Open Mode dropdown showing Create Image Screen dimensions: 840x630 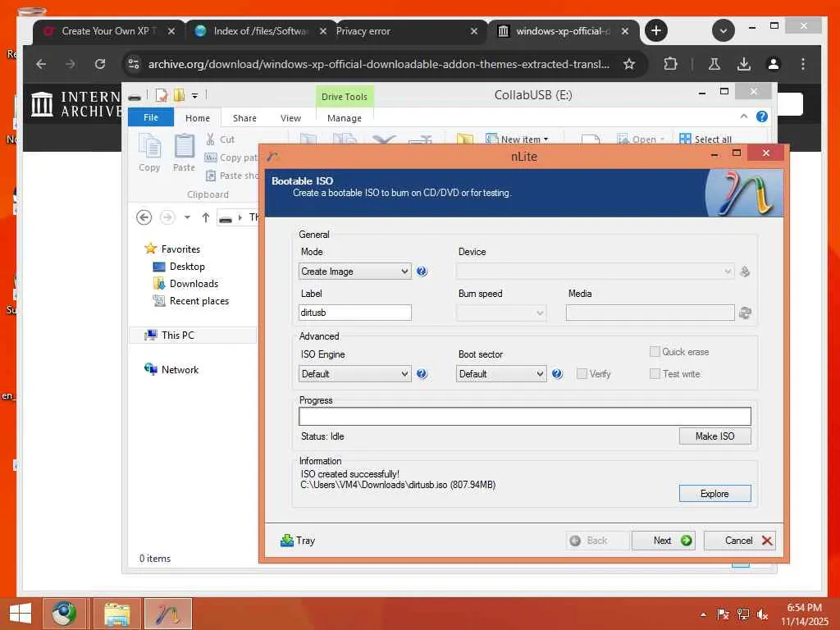click(x=354, y=271)
